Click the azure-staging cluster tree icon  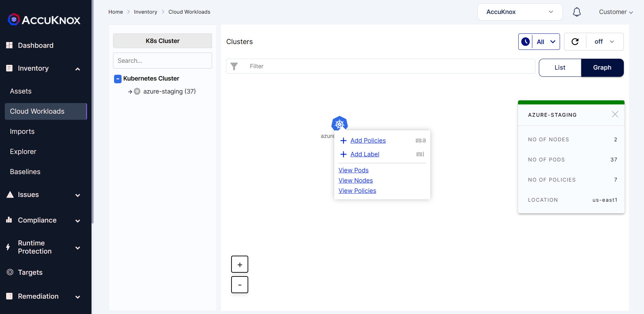click(137, 91)
